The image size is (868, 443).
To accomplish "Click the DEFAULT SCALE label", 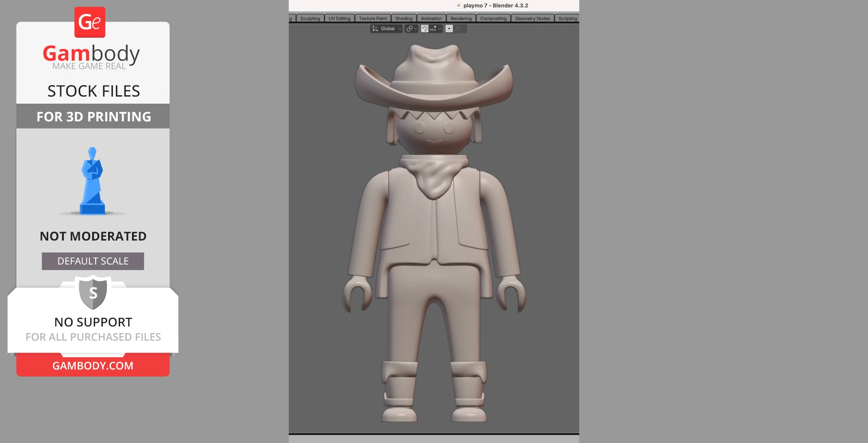I will click(93, 261).
